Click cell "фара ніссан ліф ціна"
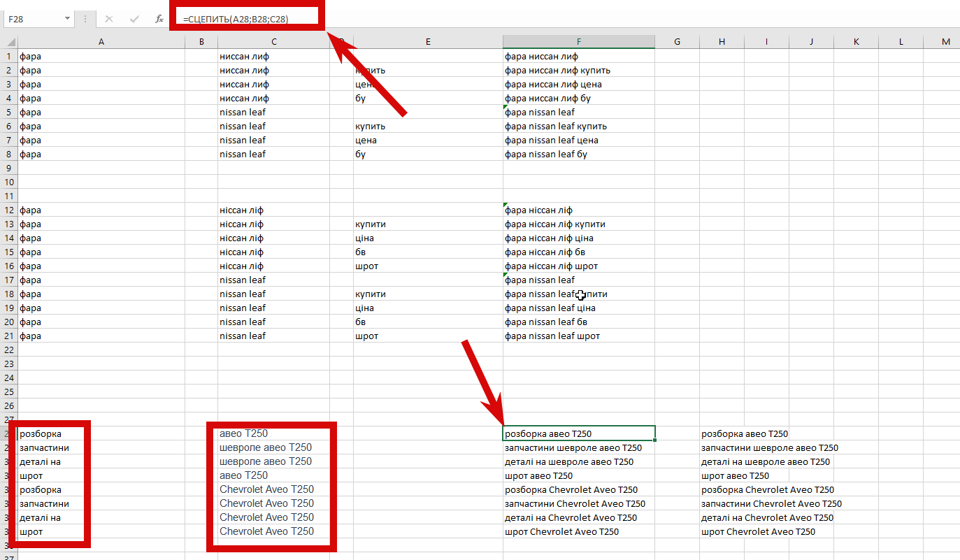The width and height of the screenshot is (960, 560). point(579,238)
